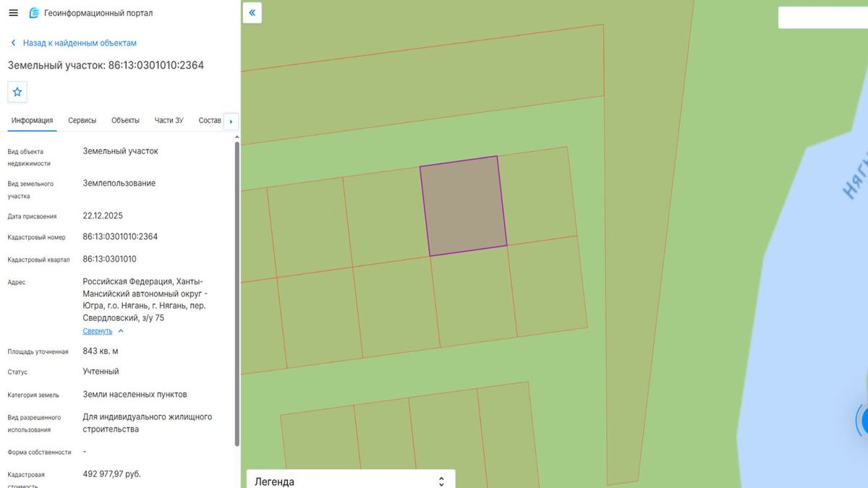
Task: Click the parcel title heading
Action: [106, 65]
